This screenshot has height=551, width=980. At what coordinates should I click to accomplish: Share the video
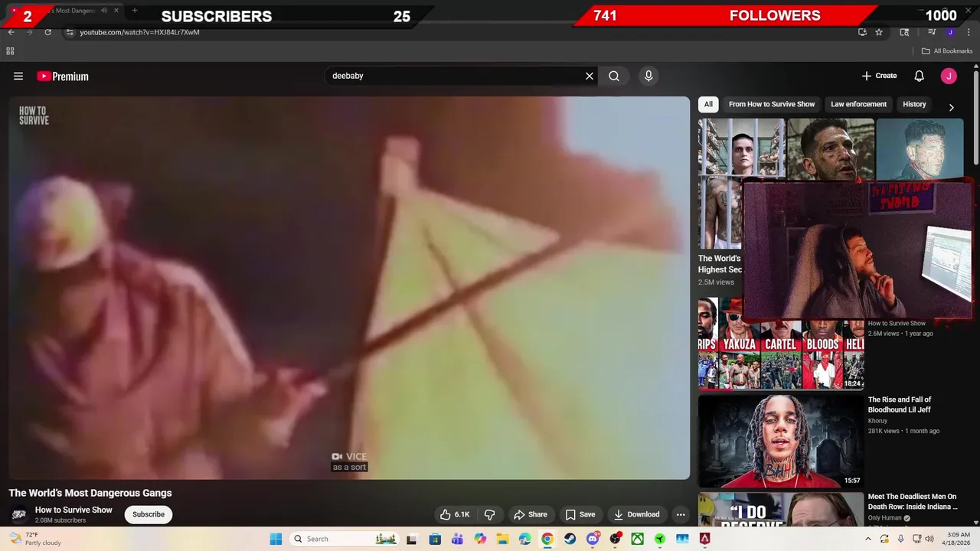click(531, 514)
